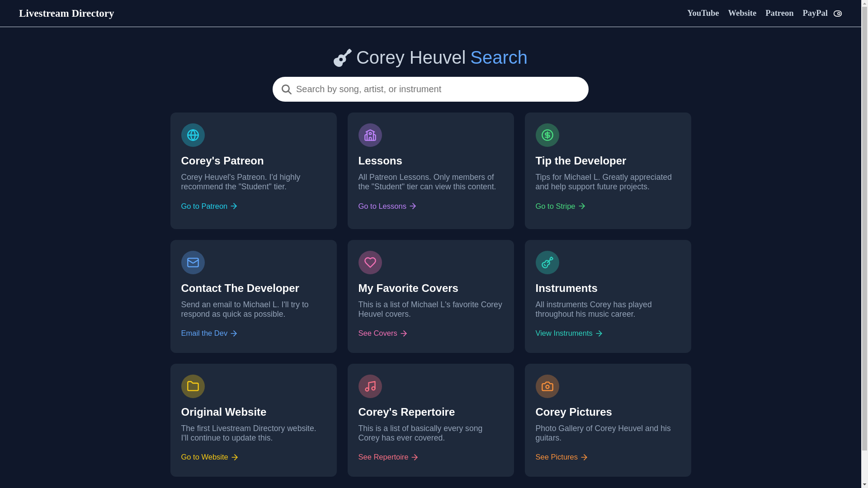Follow the Go to Lessons link
The width and height of the screenshot is (868, 488).
click(x=387, y=206)
